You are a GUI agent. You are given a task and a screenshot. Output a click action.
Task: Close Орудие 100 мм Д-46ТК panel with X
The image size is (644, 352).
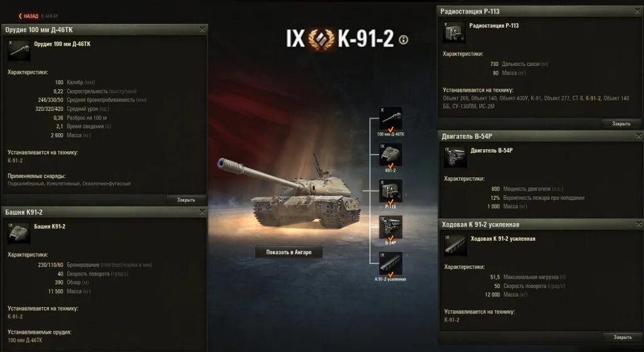click(202, 29)
